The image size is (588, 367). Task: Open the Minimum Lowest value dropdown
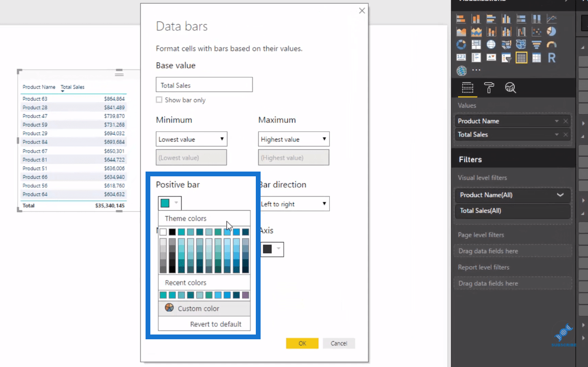[x=191, y=139]
